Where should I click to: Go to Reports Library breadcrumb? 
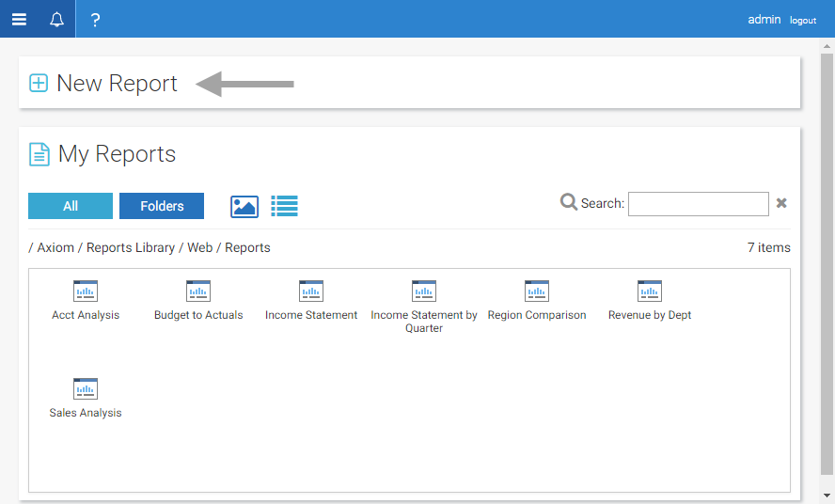pos(131,247)
